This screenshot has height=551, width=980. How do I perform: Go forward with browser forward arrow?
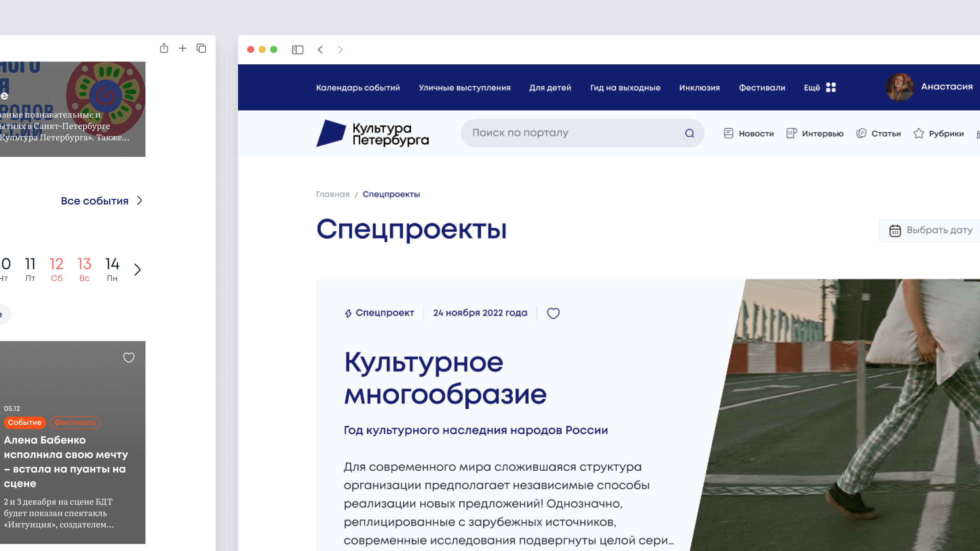click(340, 50)
